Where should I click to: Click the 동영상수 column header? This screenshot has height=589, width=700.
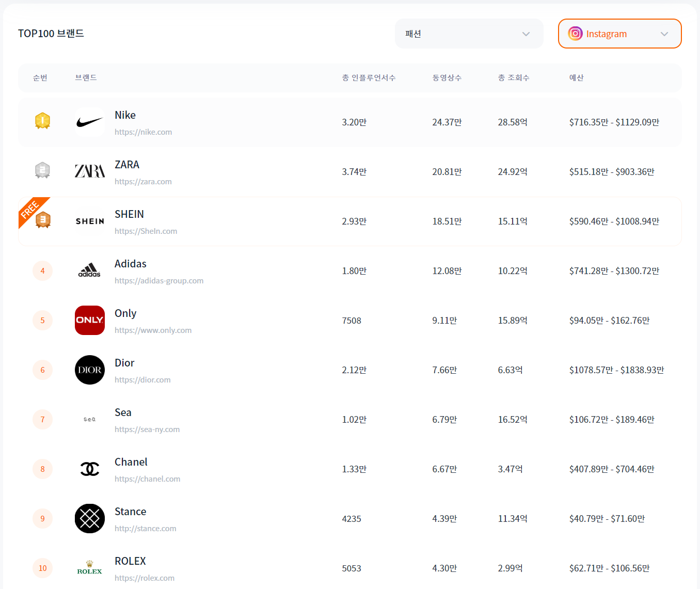447,77
